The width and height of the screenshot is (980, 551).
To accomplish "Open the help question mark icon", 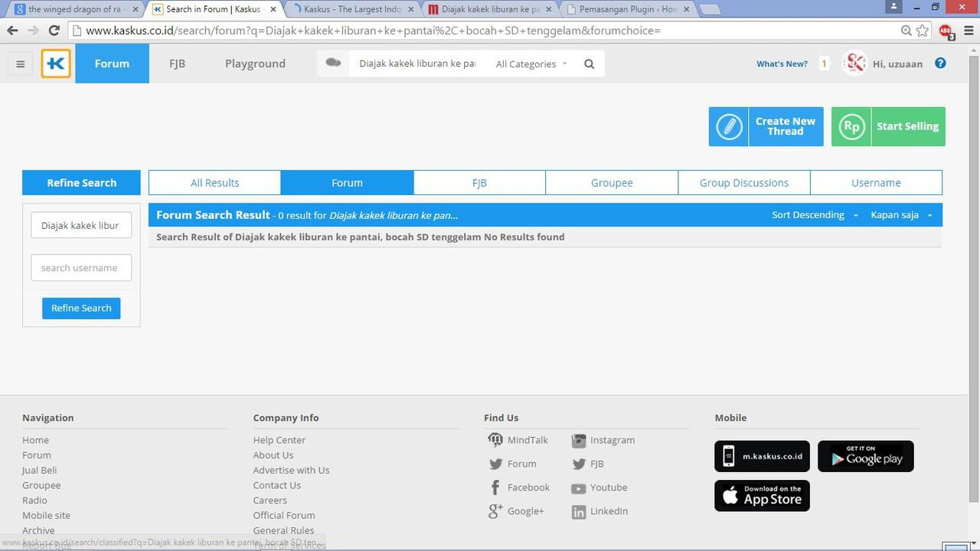I will tap(940, 64).
